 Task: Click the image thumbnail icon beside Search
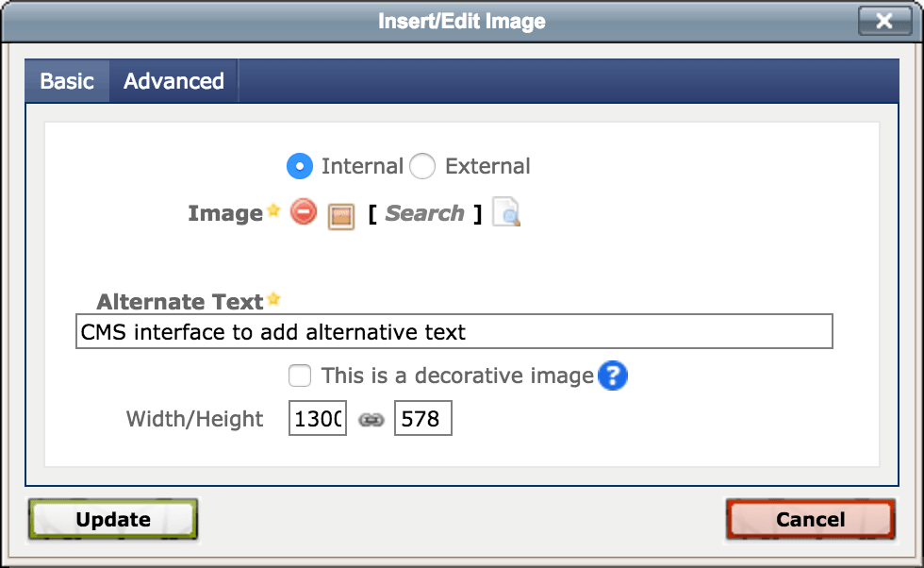point(341,216)
